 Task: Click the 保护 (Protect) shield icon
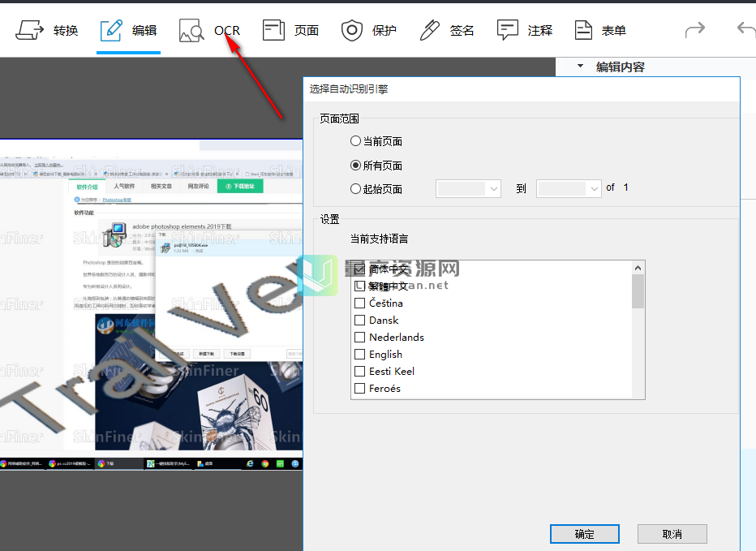pyautogui.click(x=352, y=30)
